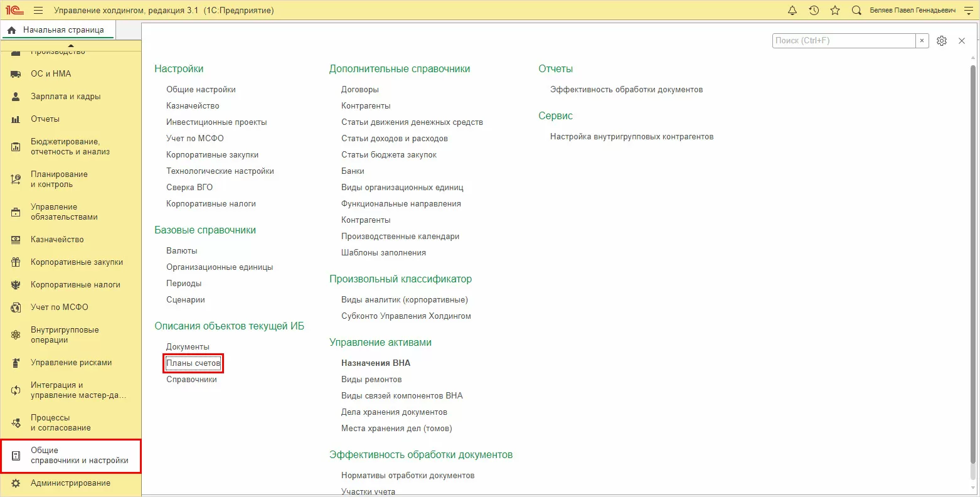Open the Сценарии reference
The width and height of the screenshot is (980, 497).
click(x=186, y=300)
